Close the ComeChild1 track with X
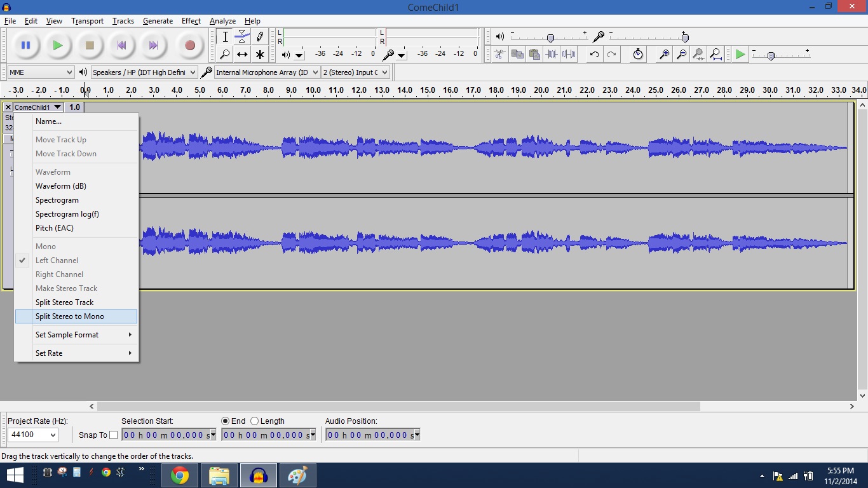 [x=8, y=107]
